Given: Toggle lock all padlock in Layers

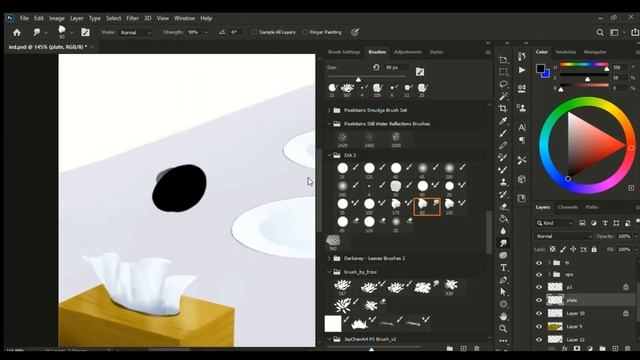Looking at the screenshot, I should tap(594, 249).
